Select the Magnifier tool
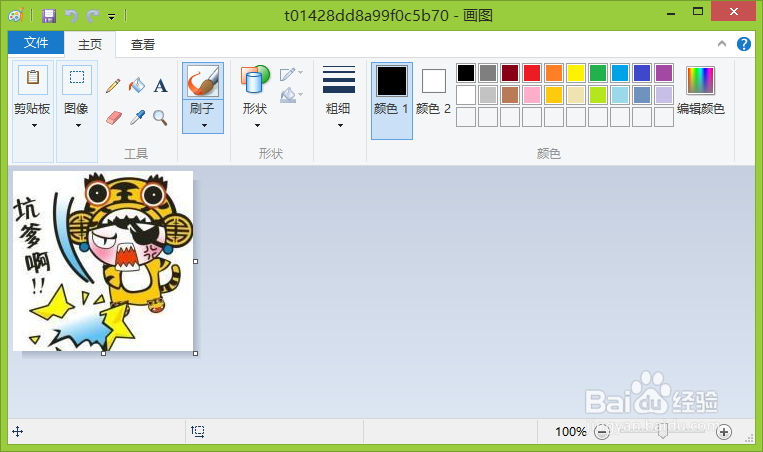Image resolution: width=763 pixels, height=452 pixels. coord(160,117)
